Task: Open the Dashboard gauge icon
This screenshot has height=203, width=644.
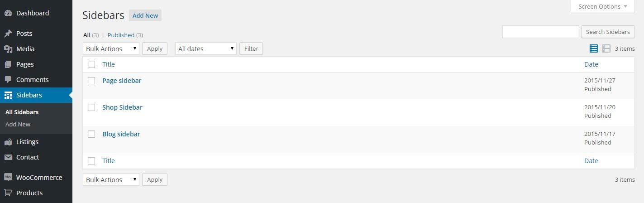Action: point(8,13)
